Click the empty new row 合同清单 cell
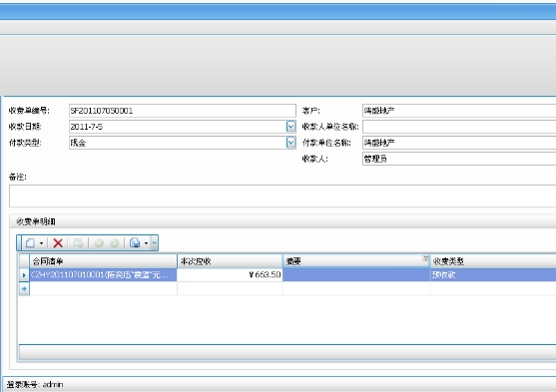 point(103,289)
